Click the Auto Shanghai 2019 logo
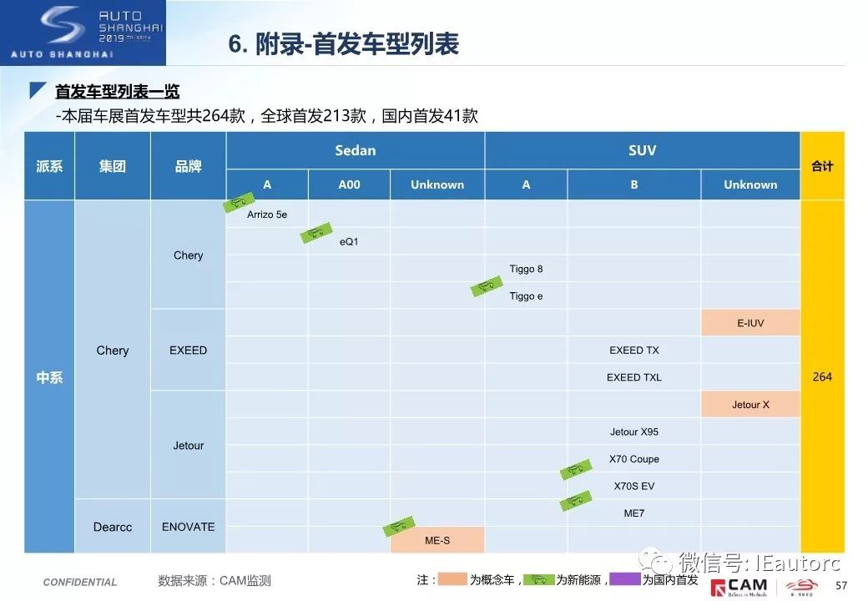Image resolution: width=868 pixels, height=601 pixels. pyautogui.click(x=83, y=33)
